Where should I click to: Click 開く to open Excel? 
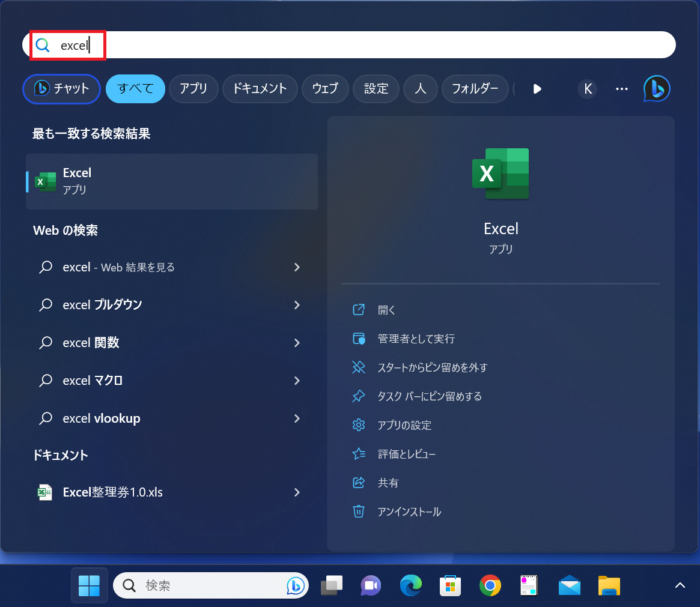386,310
